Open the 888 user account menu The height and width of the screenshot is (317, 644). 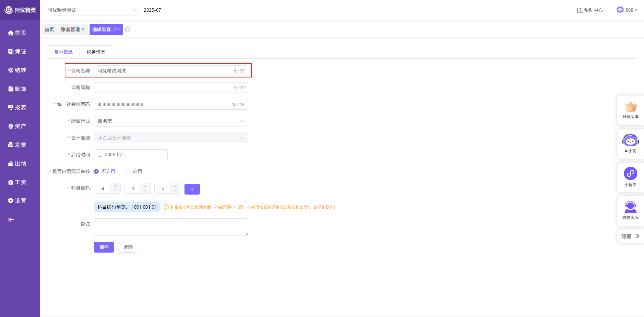click(627, 10)
